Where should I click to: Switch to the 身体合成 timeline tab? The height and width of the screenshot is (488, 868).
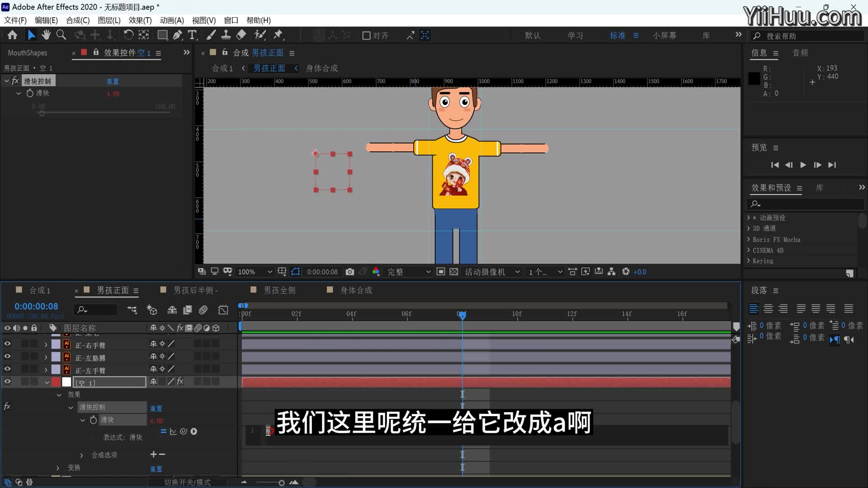[356, 291]
